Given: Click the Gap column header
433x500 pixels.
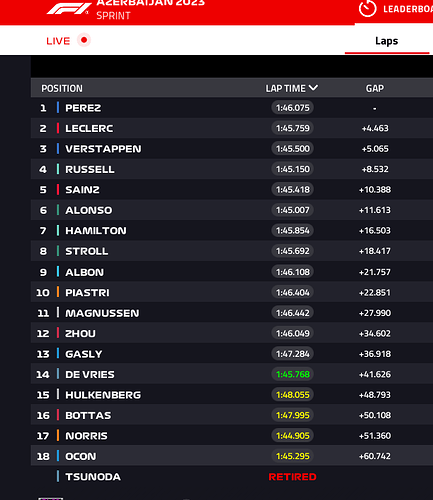Looking at the screenshot, I should pos(375,88).
